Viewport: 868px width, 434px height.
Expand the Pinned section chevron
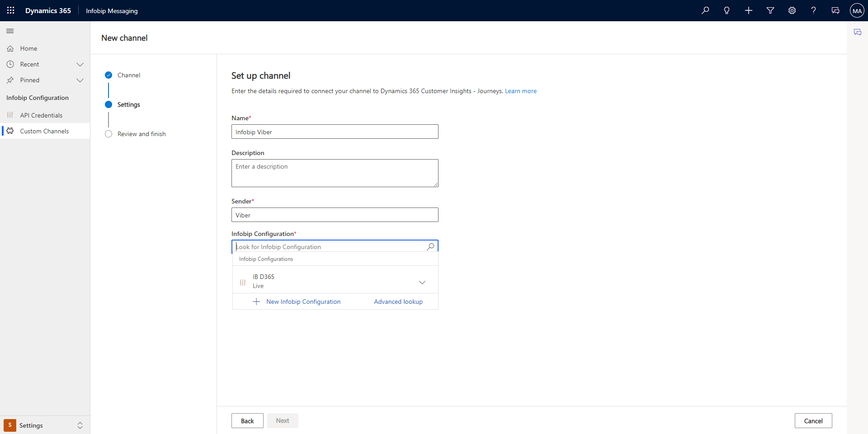click(x=80, y=80)
